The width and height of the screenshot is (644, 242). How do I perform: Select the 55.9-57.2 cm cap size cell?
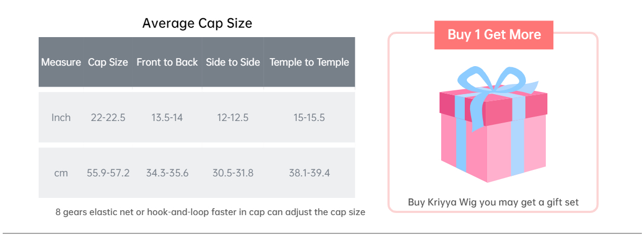coord(108,173)
